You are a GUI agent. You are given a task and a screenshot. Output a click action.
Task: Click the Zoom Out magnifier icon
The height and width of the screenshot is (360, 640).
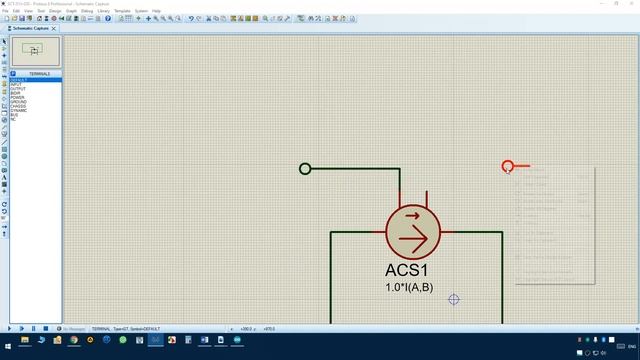click(x=163, y=18)
